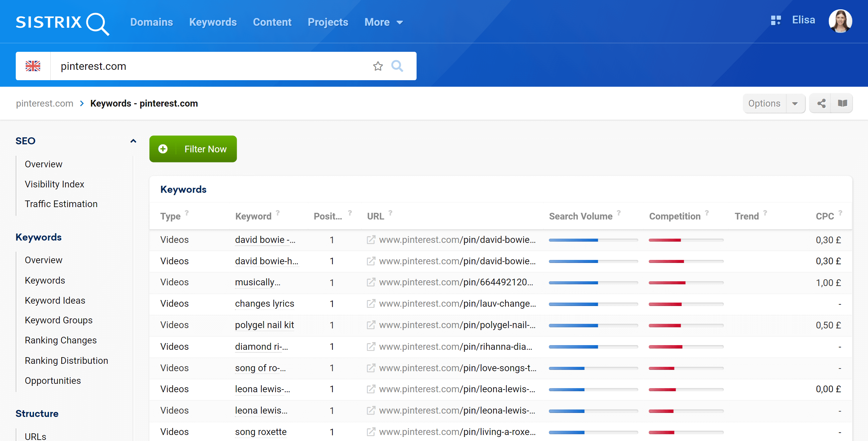Click SEO Overview in sidebar

click(x=43, y=164)
